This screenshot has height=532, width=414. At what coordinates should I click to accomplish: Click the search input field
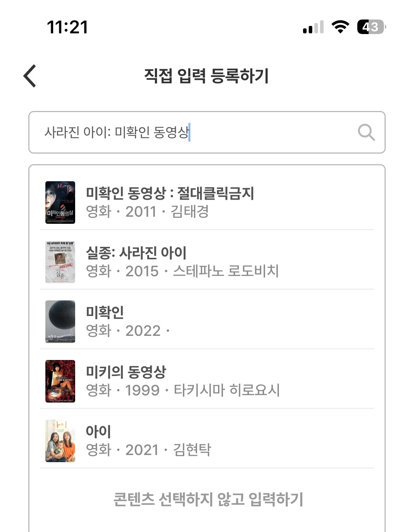(198, 132)
